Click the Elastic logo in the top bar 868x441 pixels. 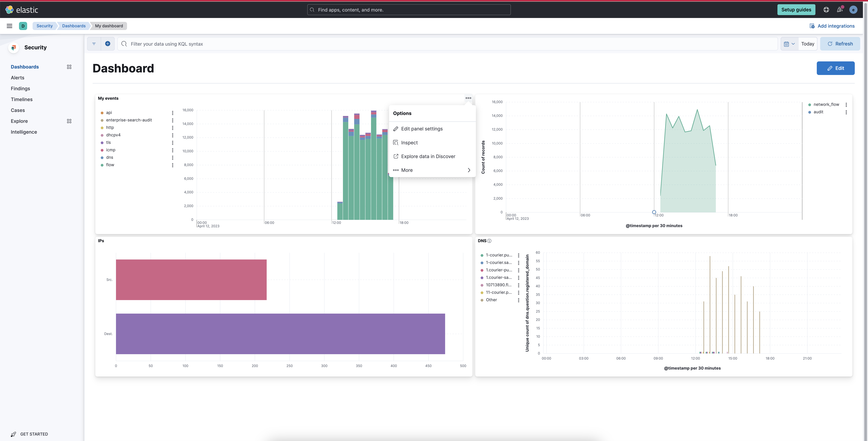pyautogui.click(x=23, y=9)
